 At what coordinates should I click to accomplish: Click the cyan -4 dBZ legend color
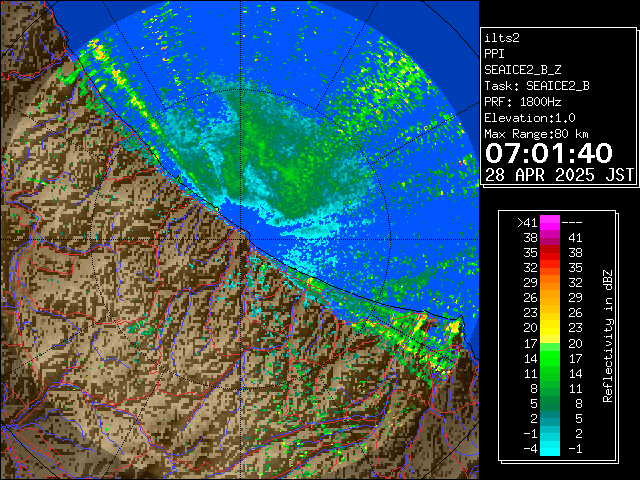click(550, 448)
